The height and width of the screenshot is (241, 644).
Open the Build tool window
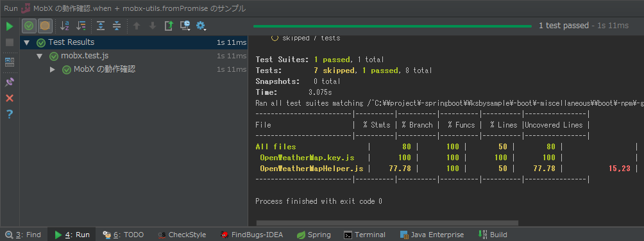pyautogui.click(x=492, y=235)
